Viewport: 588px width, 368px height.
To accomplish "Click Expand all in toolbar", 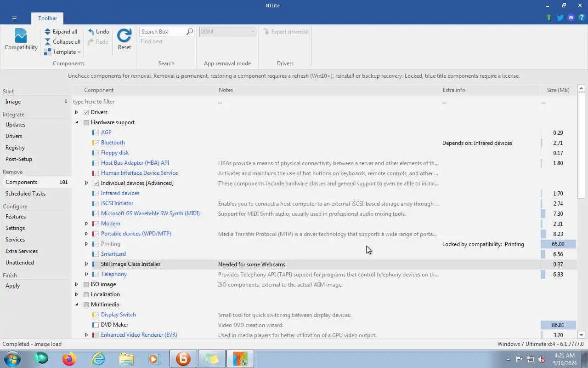I will [x=61, y=32].
